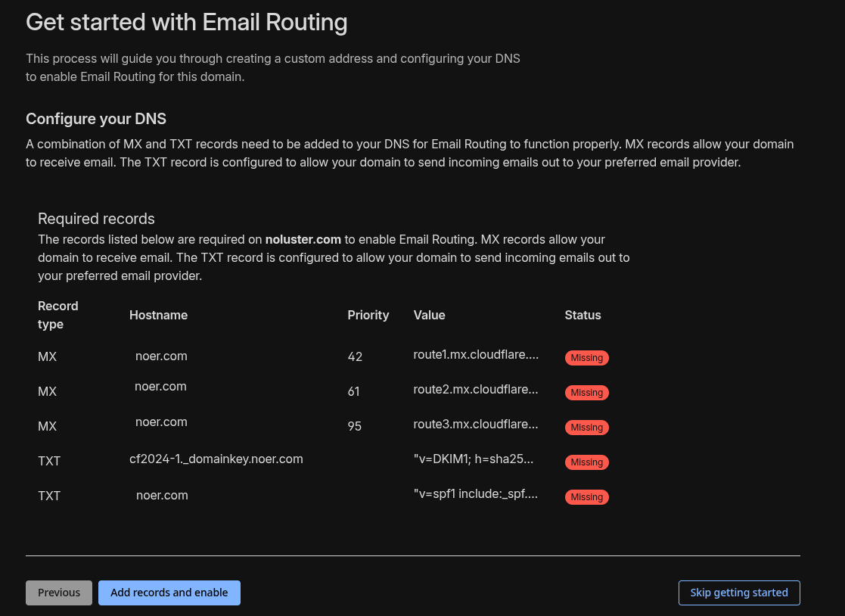Click the Previous button
845x616 pixels.
coord(59,593)
